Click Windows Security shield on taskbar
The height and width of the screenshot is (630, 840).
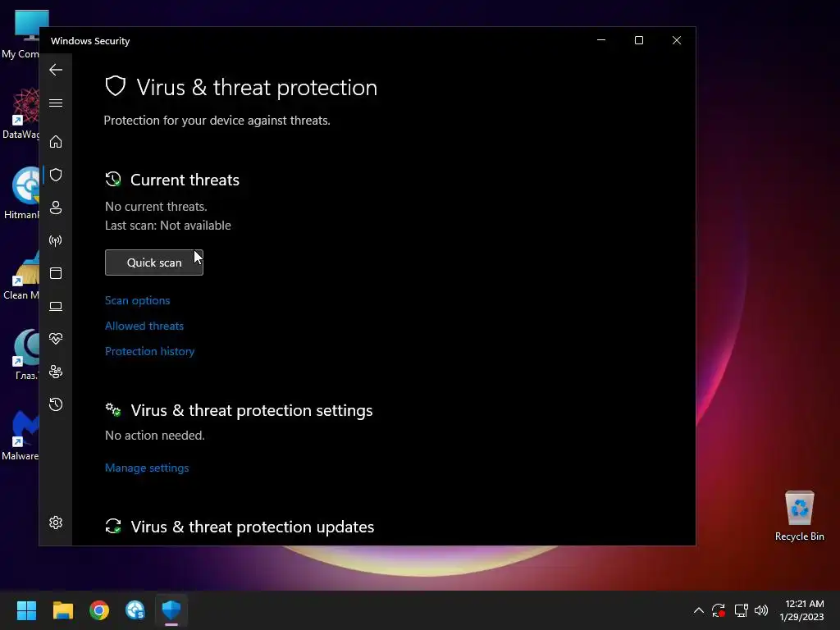pyautogui.click(x=171, y=610)
